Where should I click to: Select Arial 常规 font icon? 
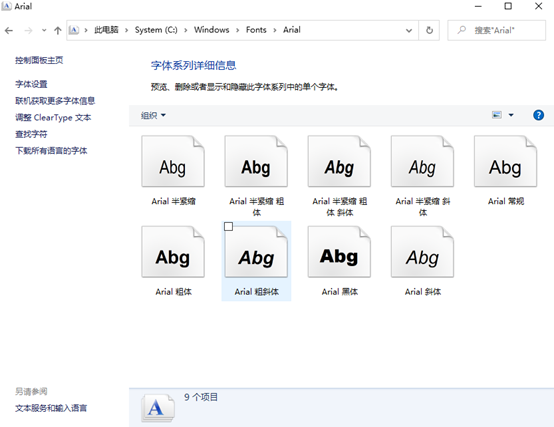pos(506,161)
